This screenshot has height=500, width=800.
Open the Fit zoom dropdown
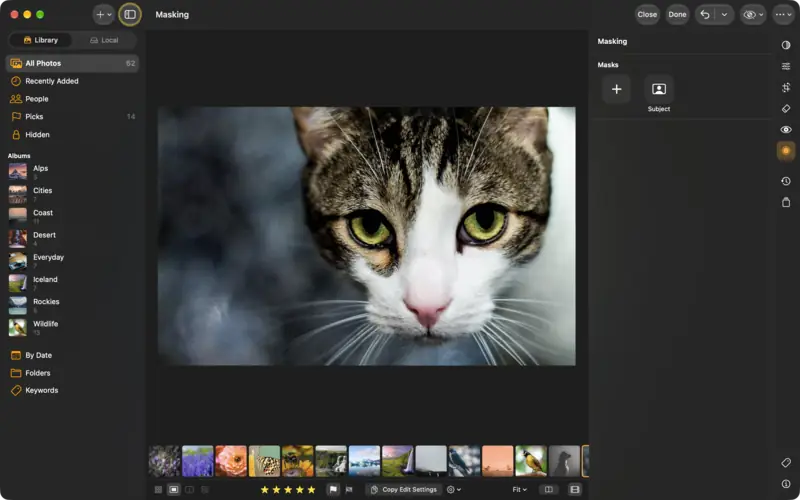519,490
